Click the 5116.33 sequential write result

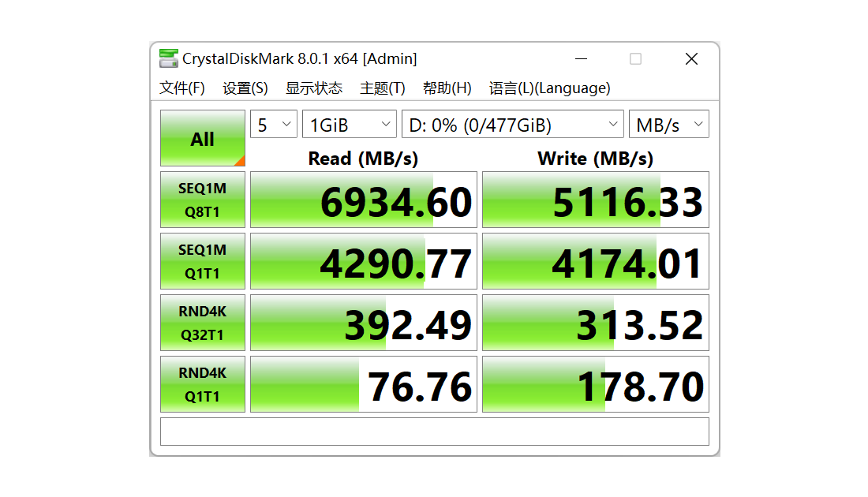596,200
